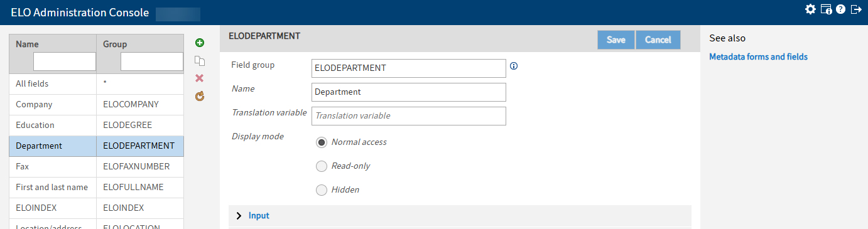The image size is (868, 229).
Task: Sort by the Name column header
Action: pos(27,44)
